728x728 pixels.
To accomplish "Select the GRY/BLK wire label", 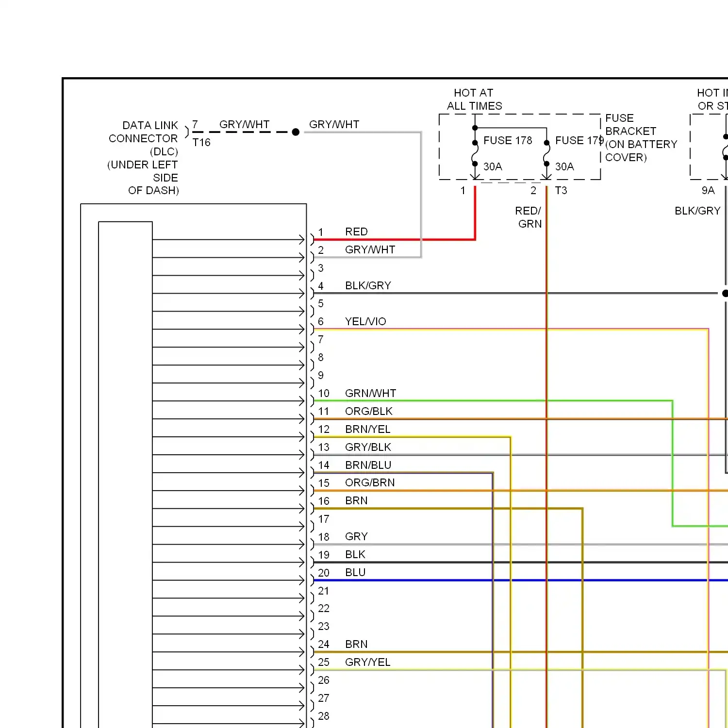I will (368, 447).
